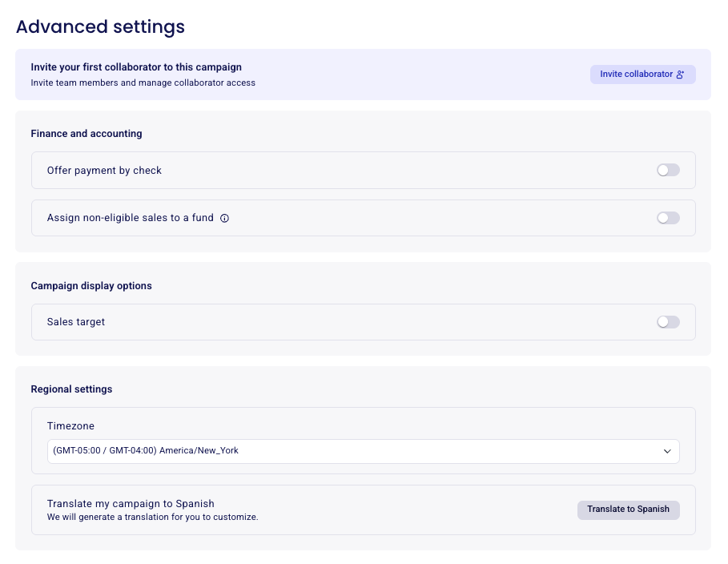Click the Offer payment by check label
Viewport: 728px width, 564px height.
click(104, 171)
